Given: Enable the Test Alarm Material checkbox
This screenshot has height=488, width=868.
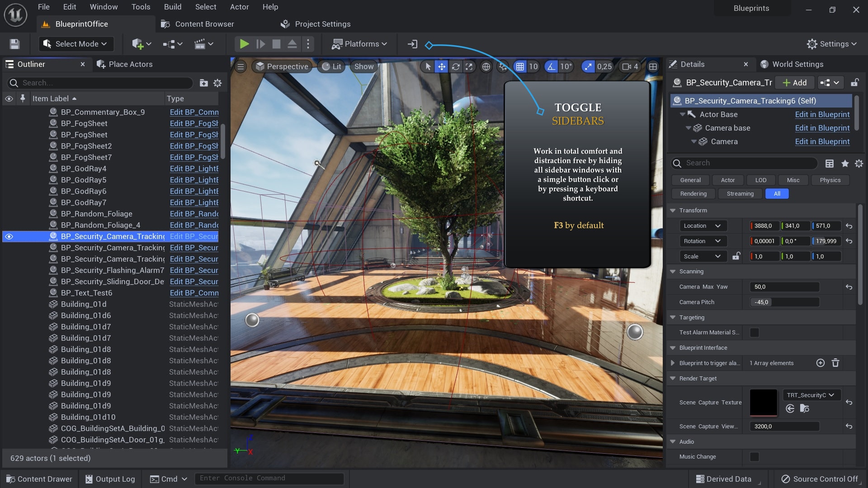Looking at the screenshot, I should tap(753, 332).
